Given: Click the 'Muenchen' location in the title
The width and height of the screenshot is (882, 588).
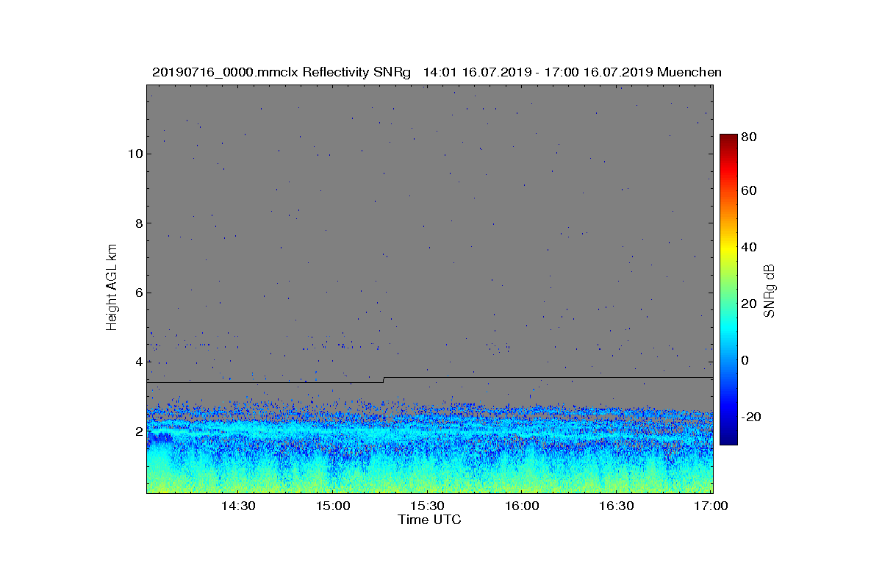Looking at the screenshot, I should click(x=689, y=72).
